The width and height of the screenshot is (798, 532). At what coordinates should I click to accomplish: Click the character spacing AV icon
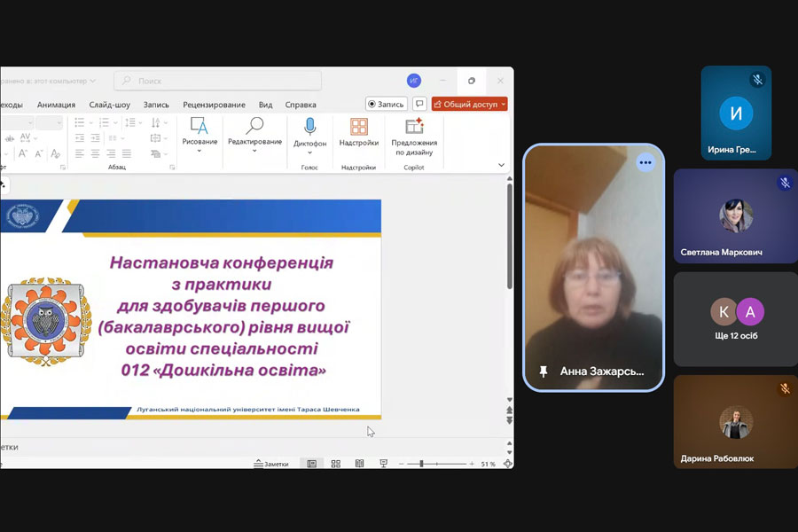[26, 137]
